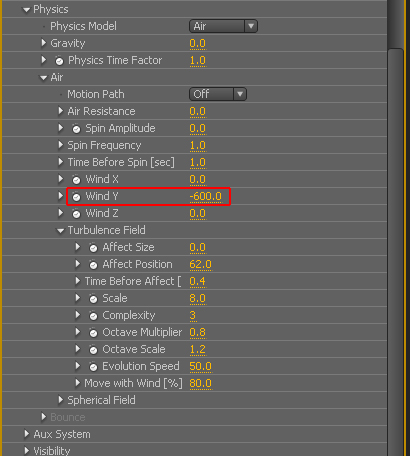Toggle stopwatch for Scale
Viewport: 410px width, 456px height.
[x=93, y=299]
